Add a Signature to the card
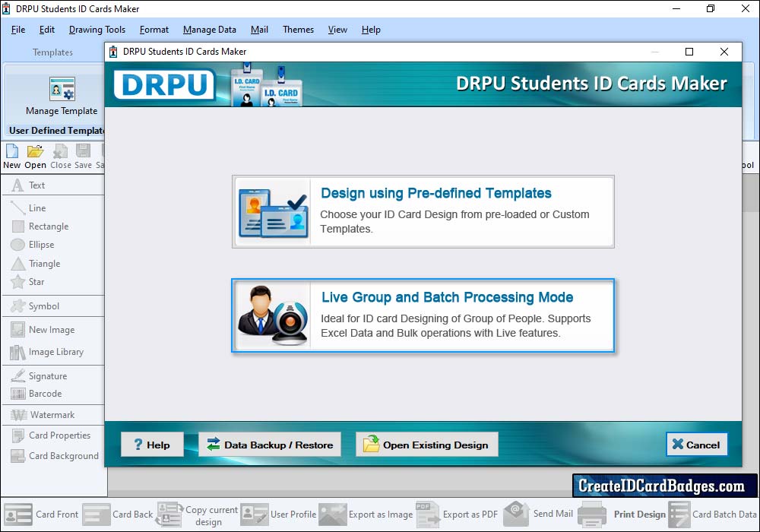The image size is (760, 532). [39, 376]
